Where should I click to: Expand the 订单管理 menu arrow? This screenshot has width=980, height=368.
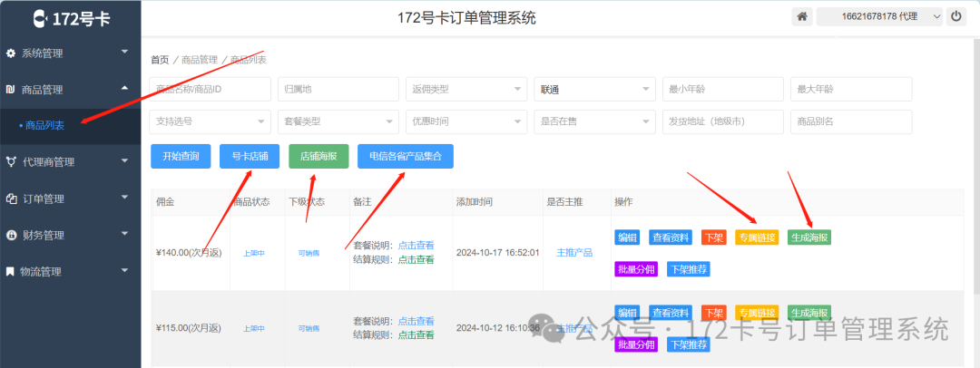click(124, 197)
